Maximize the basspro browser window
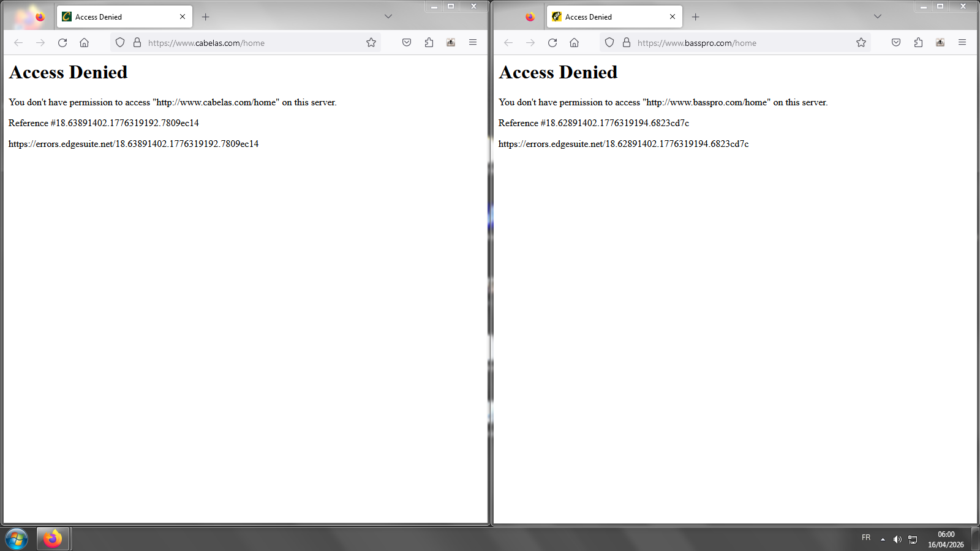This screenshot has width=980, height=551. (940, 6)
